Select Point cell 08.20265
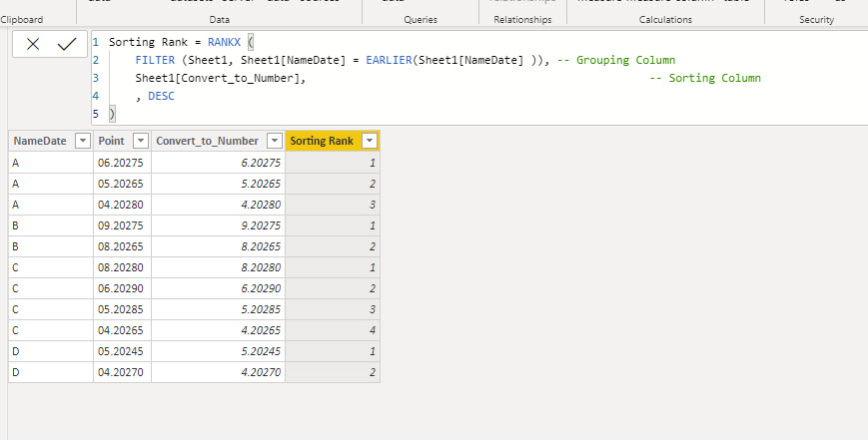868x440 pixels. 122,246
